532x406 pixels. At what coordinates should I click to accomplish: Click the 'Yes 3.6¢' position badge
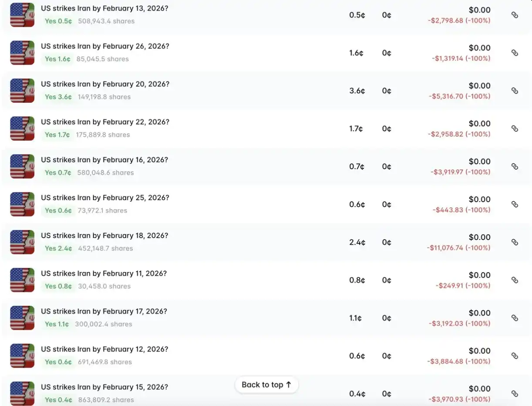click(x=58, y=97)
